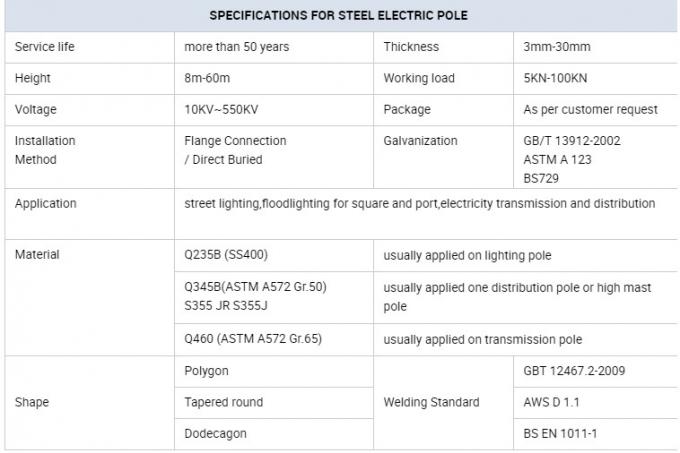Select the 'Service life' label cell
The image size is (680, 453).
pos(45,47)
